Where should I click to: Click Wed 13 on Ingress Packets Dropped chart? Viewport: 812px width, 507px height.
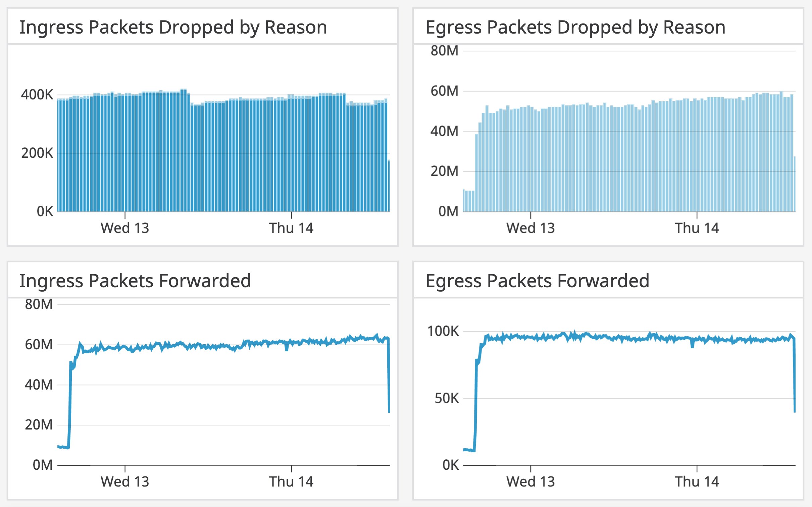tap(125, 228)
